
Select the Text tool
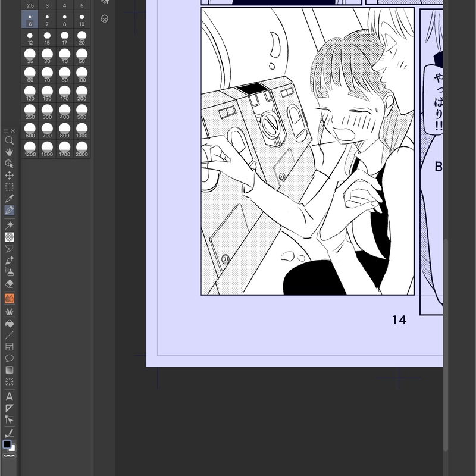[10, 397]
